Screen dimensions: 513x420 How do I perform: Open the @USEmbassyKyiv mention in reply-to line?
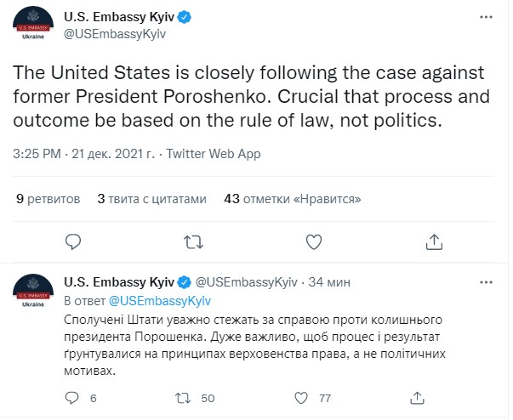click(159, 300)
